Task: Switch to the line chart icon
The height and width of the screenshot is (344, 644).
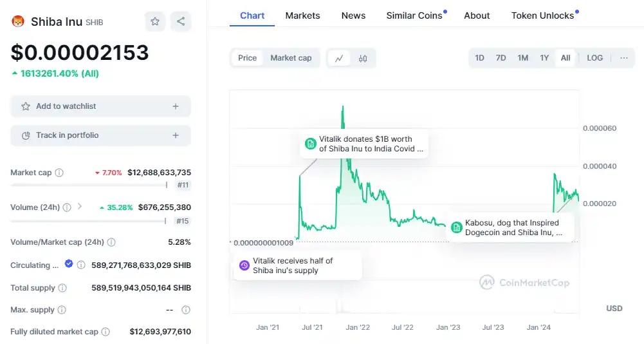Action: [339, 58]
